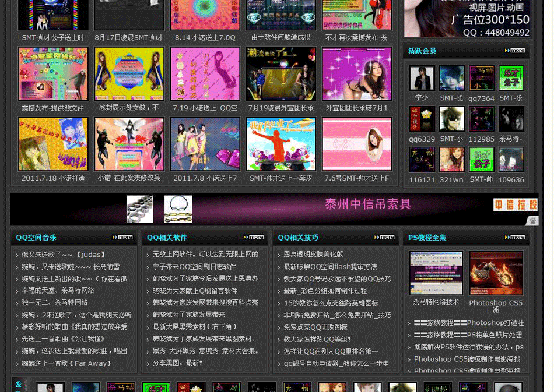Open member avatar labeled qq7364

tap(481, 78)
